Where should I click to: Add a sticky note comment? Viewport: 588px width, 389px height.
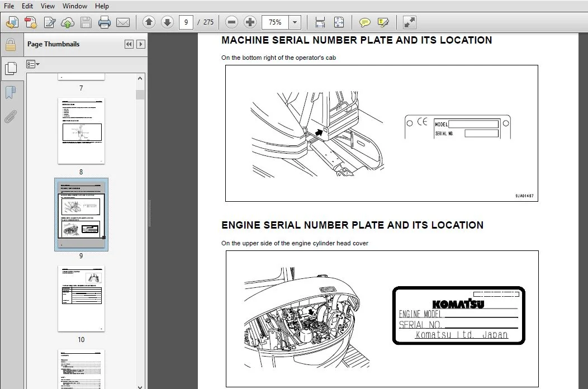click(364, 22)
